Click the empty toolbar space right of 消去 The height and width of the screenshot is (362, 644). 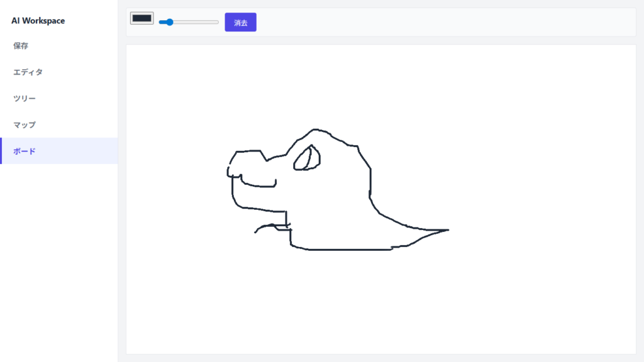point(440,22)
